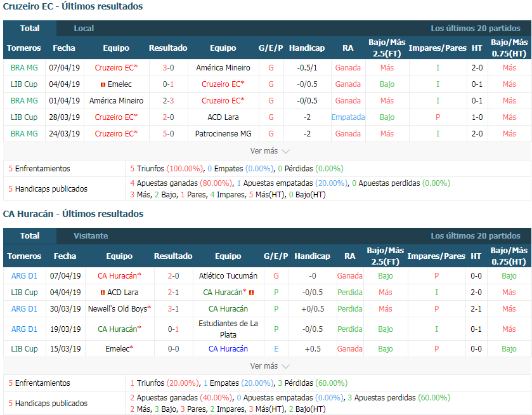532x415 pixels.
Task: Click ACD Lara opponent in Cruzeiro 2-0 match
Action: pos(223,117)
